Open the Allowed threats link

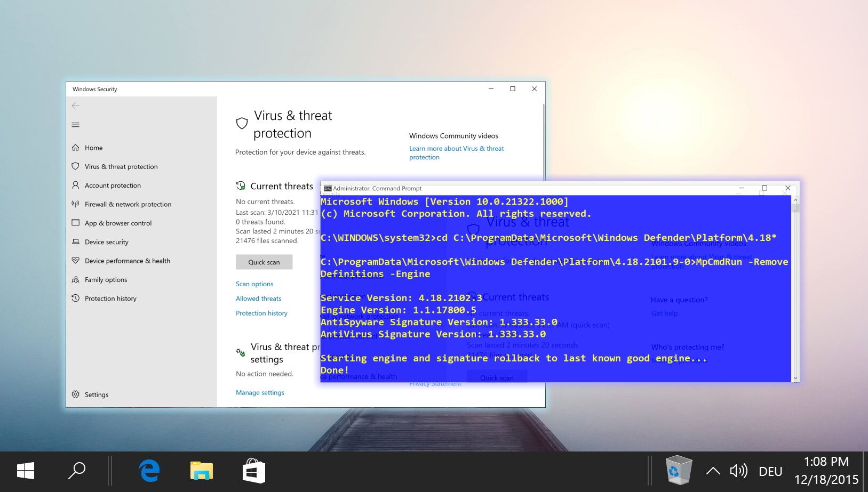click(x=258, y=299)
